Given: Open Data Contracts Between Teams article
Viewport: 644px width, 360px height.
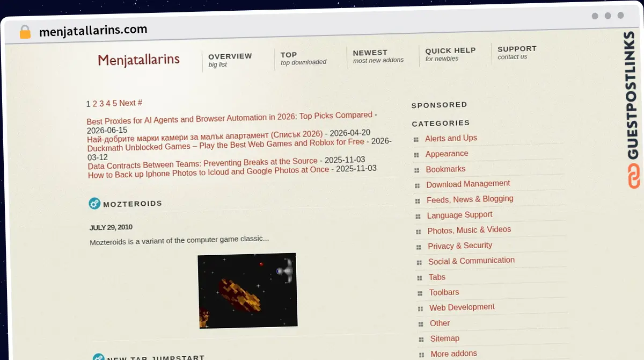Looking at the screenshot, I should coord(203,163).
